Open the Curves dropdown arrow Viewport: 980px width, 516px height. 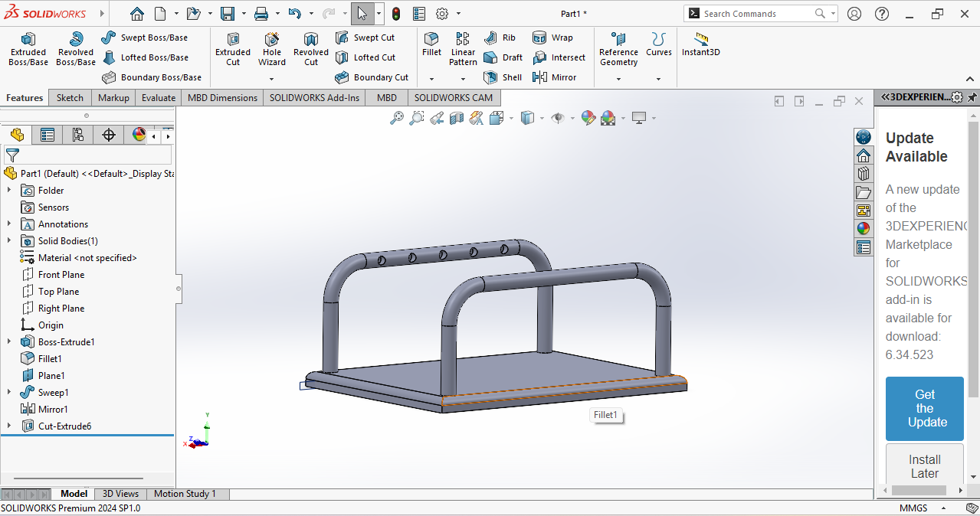pyautogui.click(x=658, y=79)
